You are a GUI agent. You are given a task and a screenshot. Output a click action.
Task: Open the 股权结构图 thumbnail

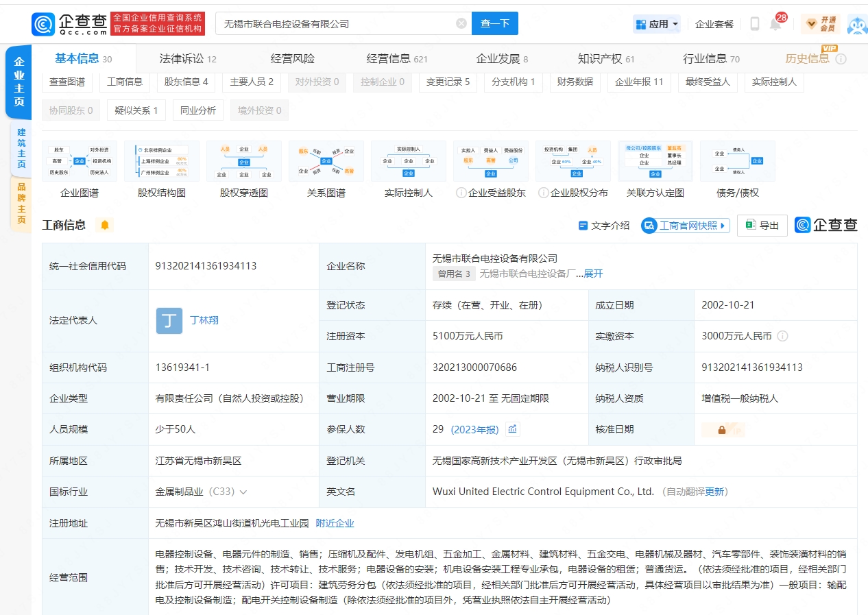(x=162, y=161)
